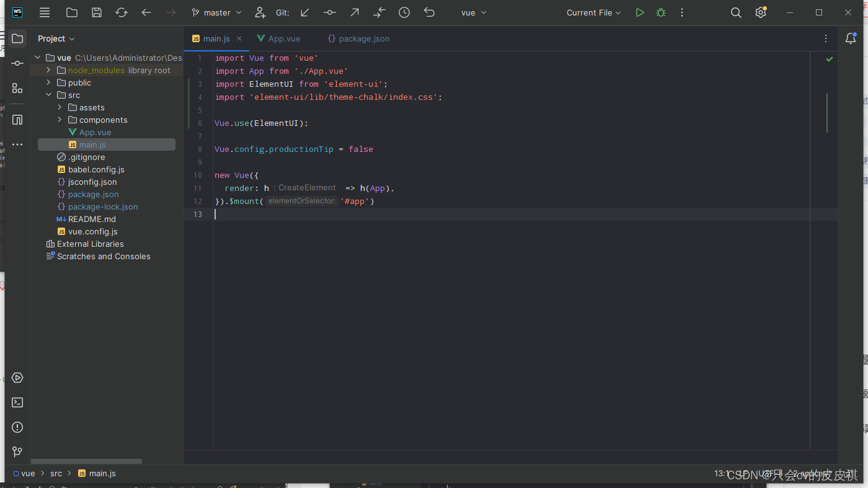Open package-lock.json in the tree
Screen dimensions: 868x488
click(97, 206)
